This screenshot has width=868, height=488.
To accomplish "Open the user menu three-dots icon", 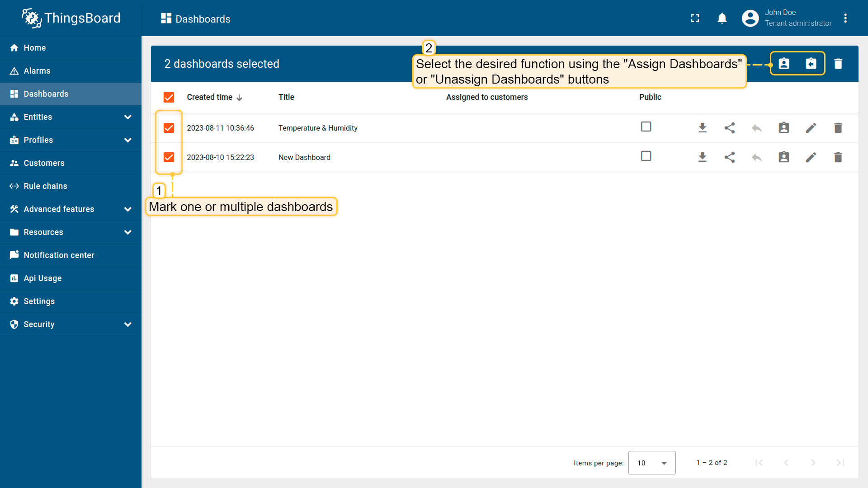I will pos(845,19).
